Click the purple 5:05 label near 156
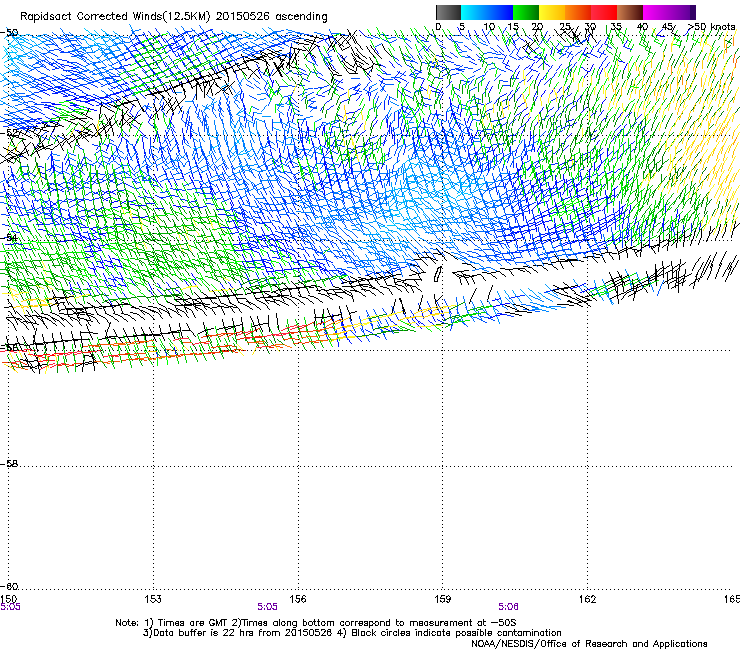This screenshot has width=740, height=650. tap(267, 607)
